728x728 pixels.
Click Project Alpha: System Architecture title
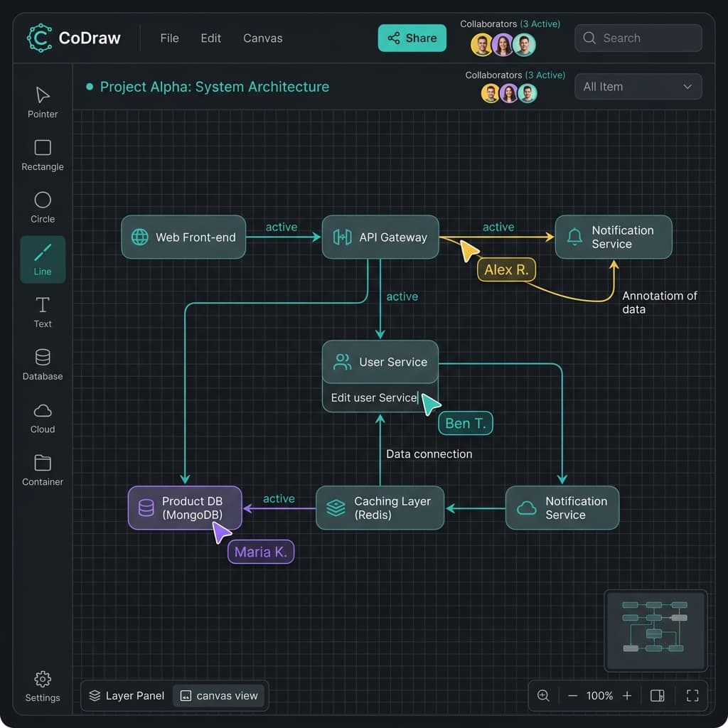(215, 87)
